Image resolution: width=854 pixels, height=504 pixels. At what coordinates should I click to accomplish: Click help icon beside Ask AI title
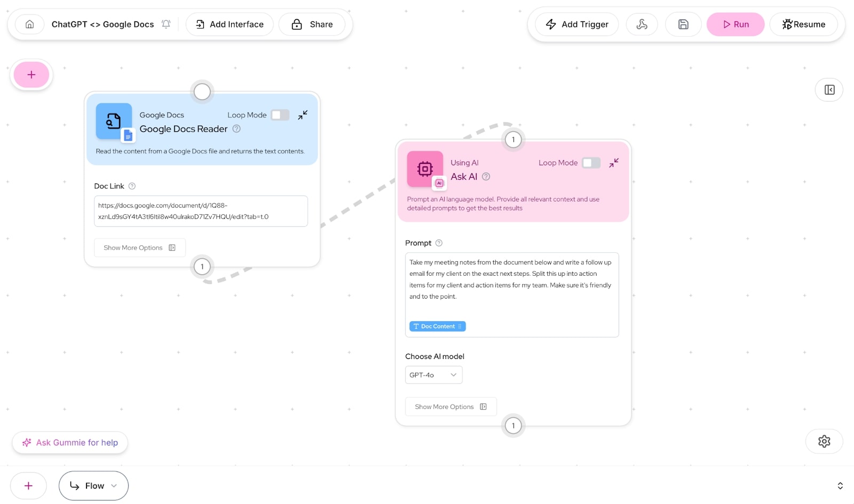pos(486,177)
